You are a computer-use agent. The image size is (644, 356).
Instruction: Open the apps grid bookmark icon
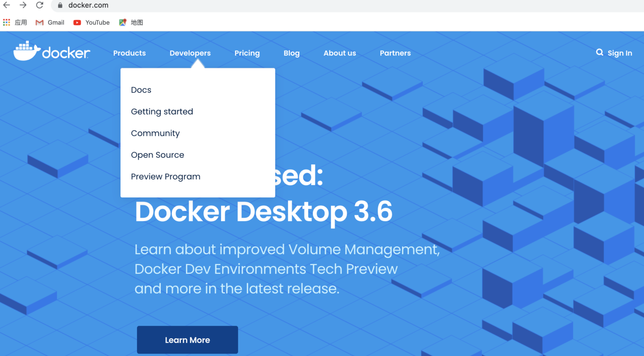[6, 22]
